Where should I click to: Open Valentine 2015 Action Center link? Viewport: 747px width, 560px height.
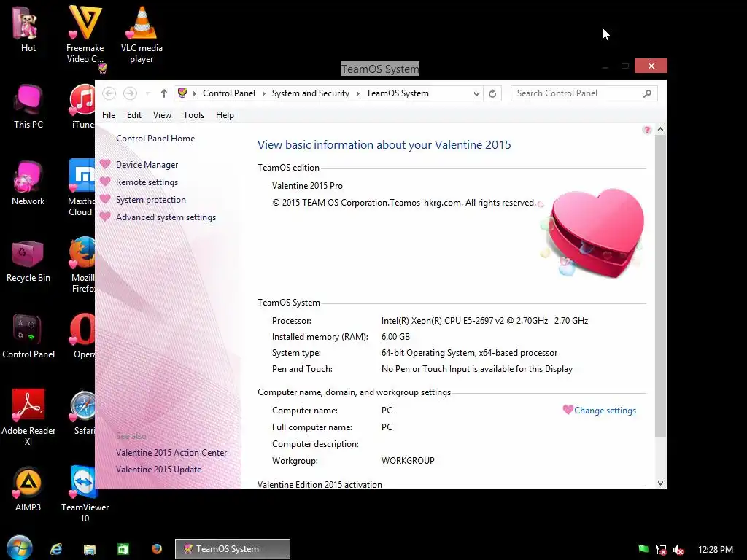(171, 452)
